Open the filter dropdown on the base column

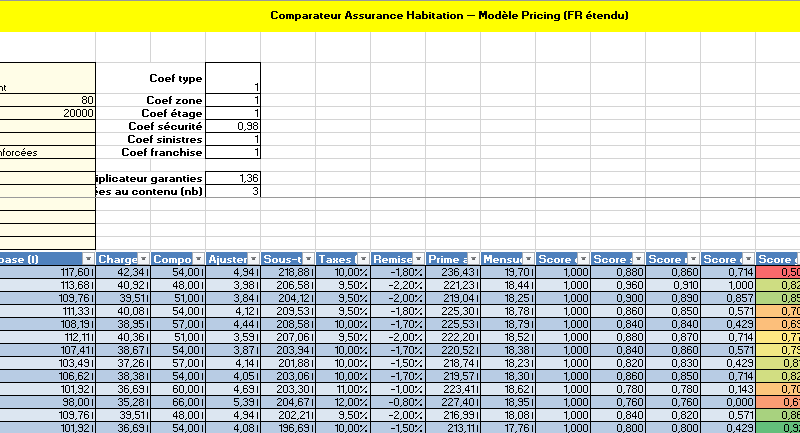coord(88,258)
